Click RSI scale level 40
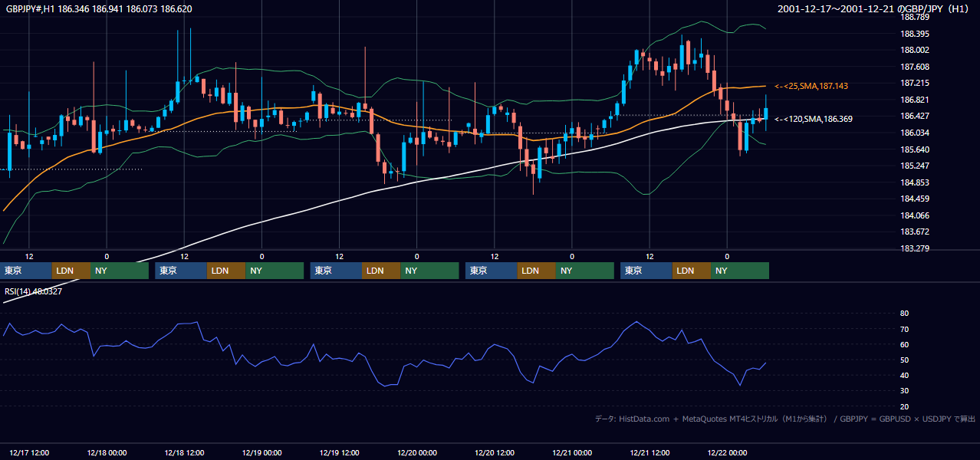The height and width of the screenshot is (460, 980). click(904, 375)
